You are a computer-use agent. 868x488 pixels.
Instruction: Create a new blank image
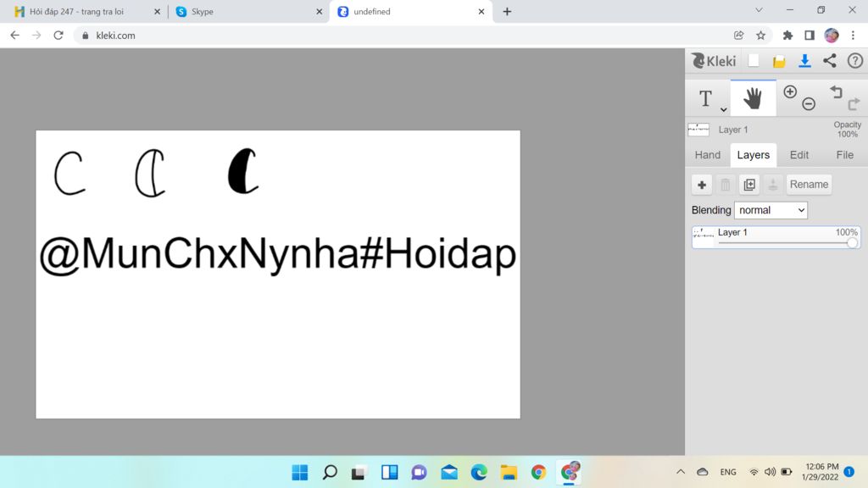click(x=754, y=61)
